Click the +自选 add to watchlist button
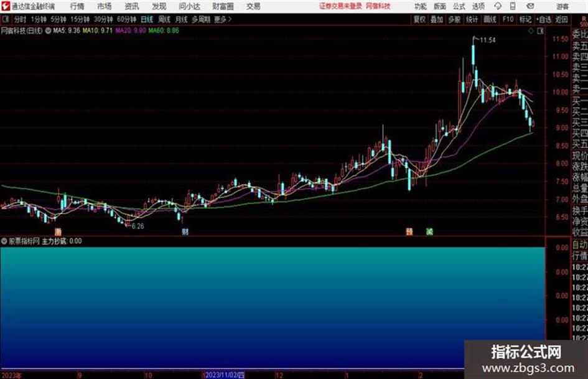588x379 pixels. (544, 19)
